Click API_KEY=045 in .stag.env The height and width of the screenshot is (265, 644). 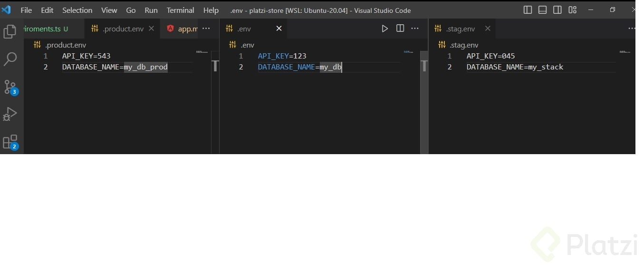point(491,56)
